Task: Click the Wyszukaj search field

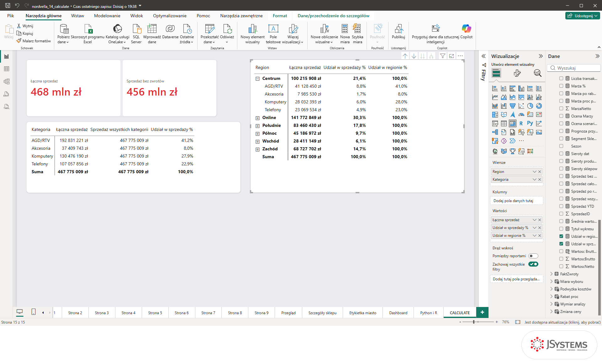Action: pos(574,68)
